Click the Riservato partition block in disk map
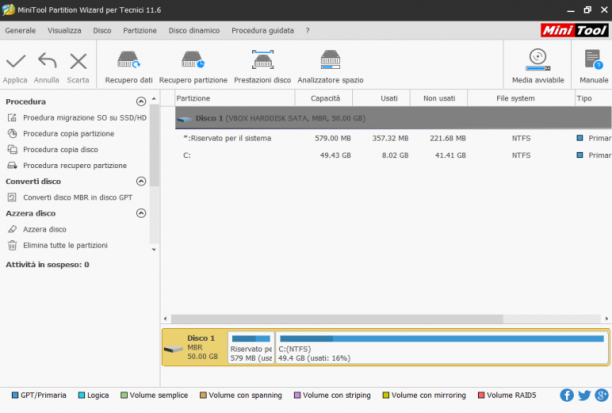The width and height of the screenshot is (612, 413). [251, 347]
